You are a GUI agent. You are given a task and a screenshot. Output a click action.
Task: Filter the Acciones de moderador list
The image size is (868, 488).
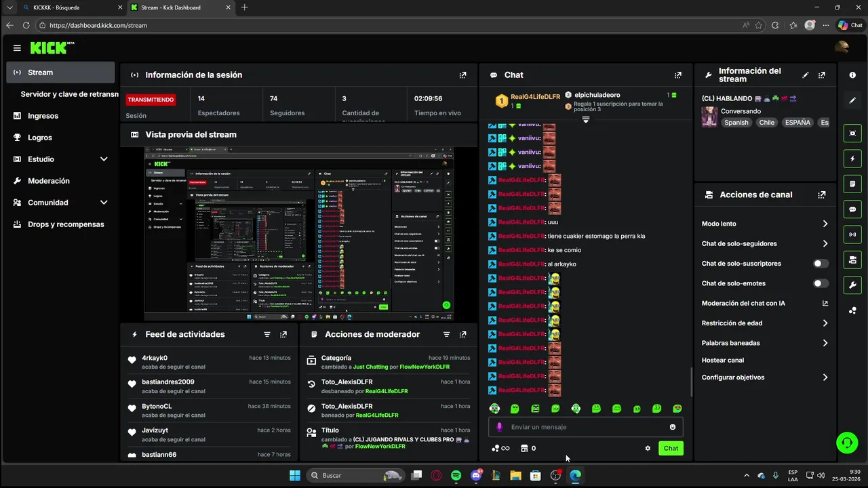446,335
